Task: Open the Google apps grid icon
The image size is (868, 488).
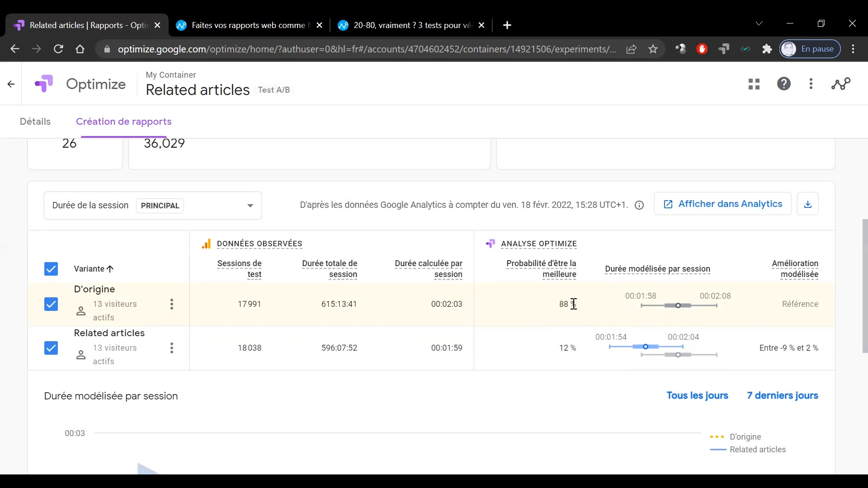Action: tap(754, 84)
